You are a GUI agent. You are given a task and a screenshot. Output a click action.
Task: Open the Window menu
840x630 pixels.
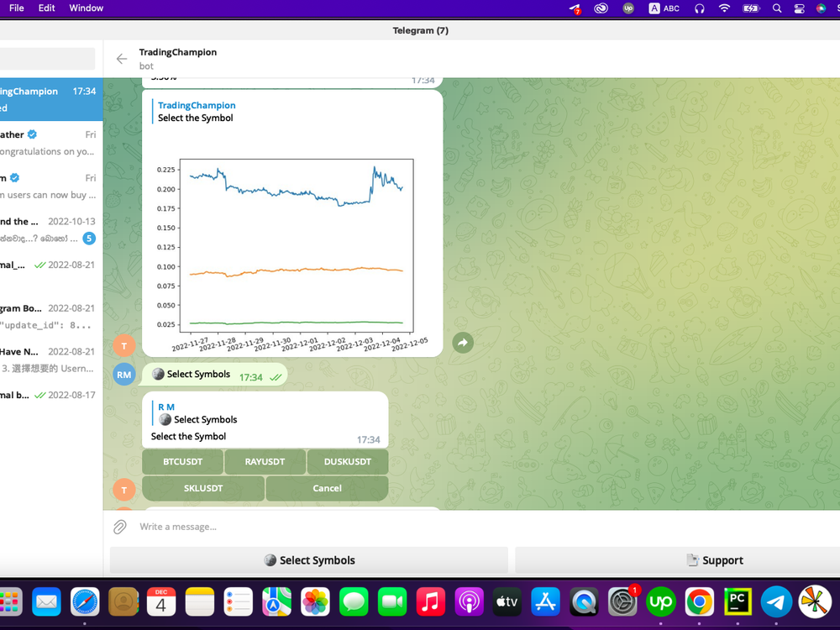(x=86, y=8)
